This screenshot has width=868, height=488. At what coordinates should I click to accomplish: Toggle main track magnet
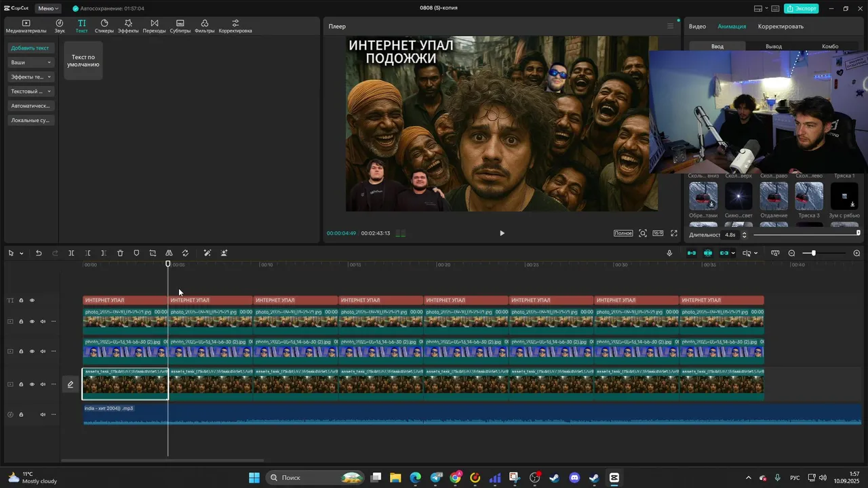click(692, 253)
